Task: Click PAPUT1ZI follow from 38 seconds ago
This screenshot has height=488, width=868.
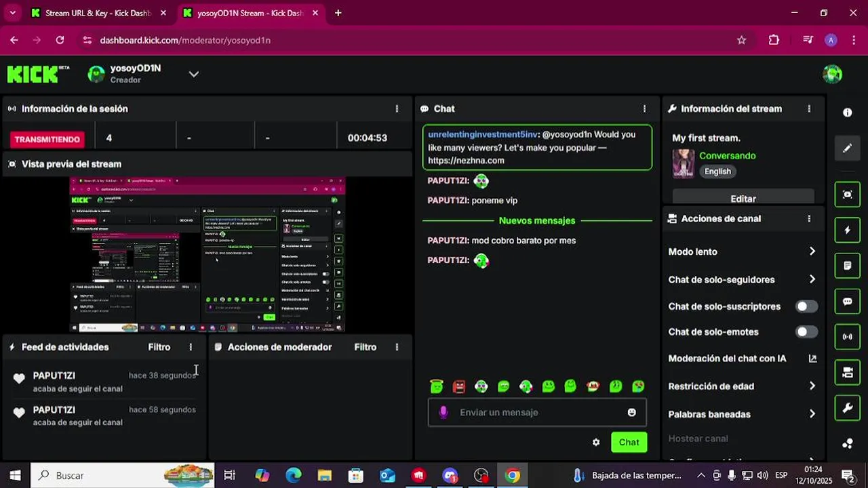Action: tap(104, 382)
